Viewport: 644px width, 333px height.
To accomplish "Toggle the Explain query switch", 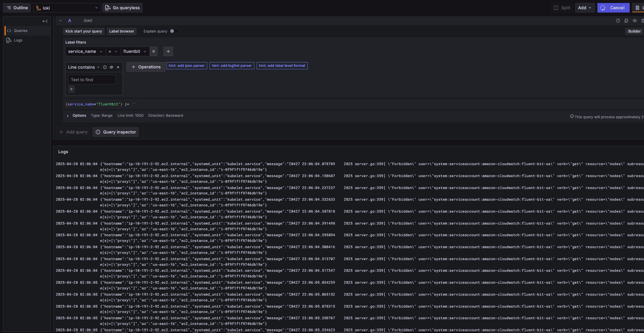I will coord(174,31).
